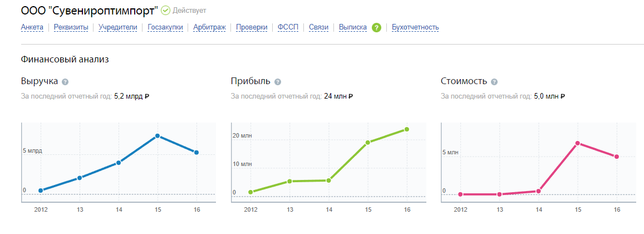Open the Анкета tab
644x234 pixels.
tap(32, 27)
